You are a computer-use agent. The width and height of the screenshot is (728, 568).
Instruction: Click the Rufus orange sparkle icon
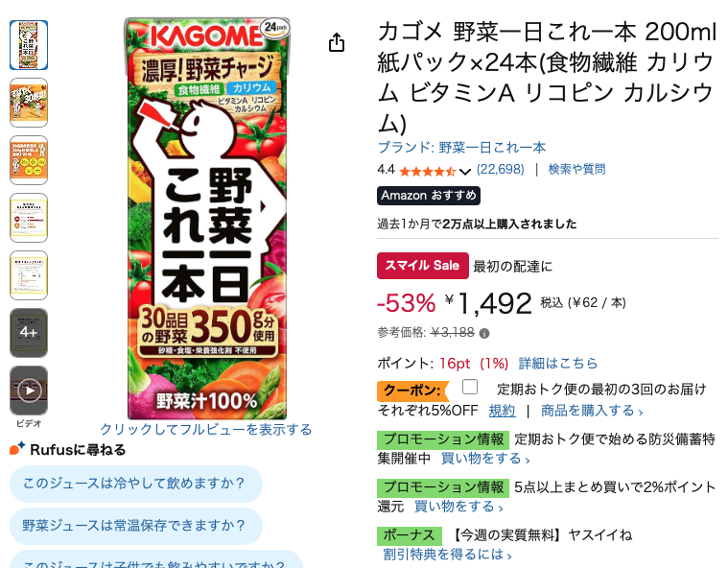tap(17, 449)
